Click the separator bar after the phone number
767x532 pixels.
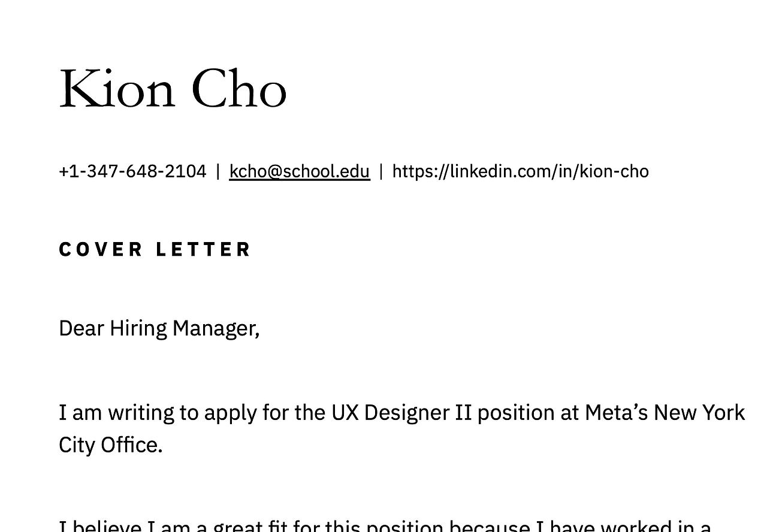pos(218,171)
